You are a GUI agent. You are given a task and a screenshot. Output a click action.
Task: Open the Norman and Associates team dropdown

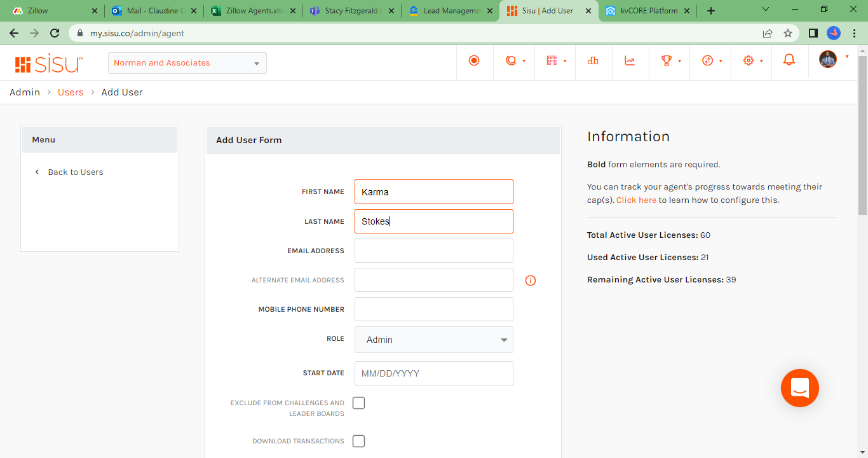tap(187, 63)
